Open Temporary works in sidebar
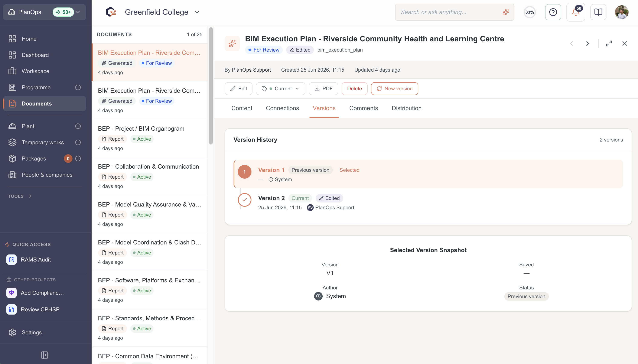The height and width of the screenshot is (364, 638). point(45,142)
